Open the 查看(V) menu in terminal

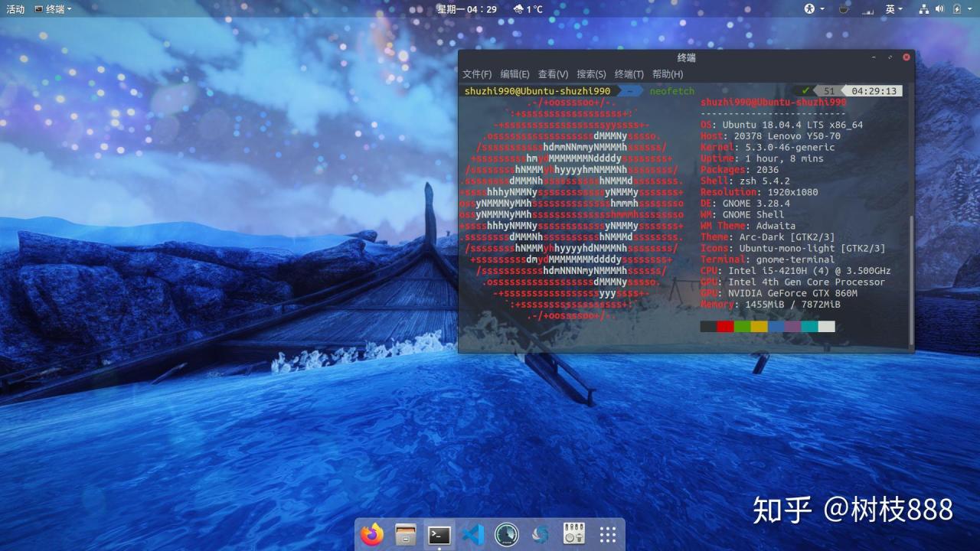coord(553,74)
